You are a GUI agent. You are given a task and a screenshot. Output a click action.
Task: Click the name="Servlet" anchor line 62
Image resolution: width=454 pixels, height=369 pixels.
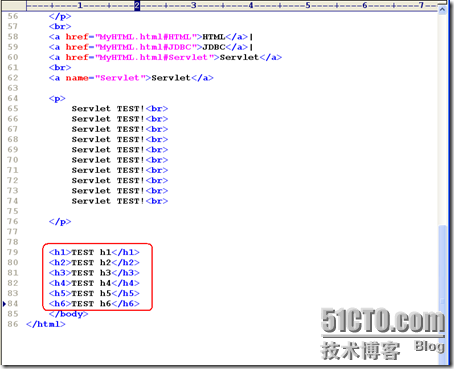coord(131,78)
